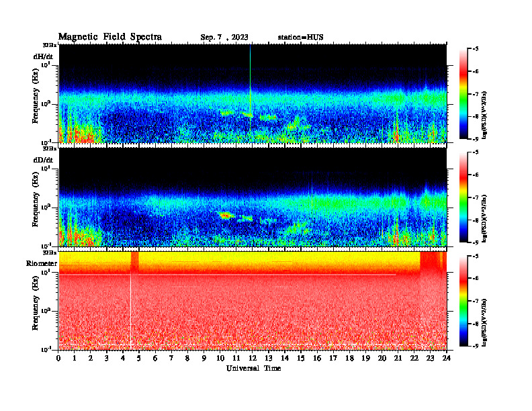Image resolution: width=532 pixels, height=411 pixels.
Task: Click the "Universal Time" axis title
Action: click(253, 368)
